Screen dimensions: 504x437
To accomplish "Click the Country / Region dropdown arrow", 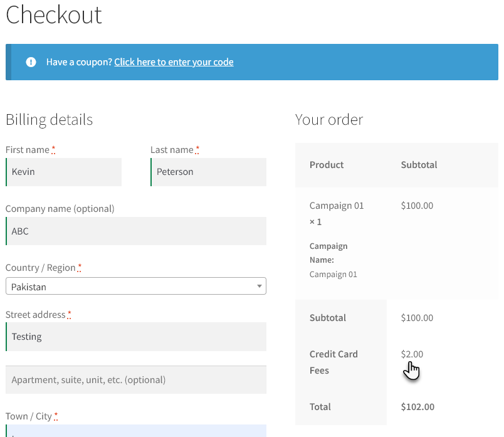I will click(x=259, y=286).
